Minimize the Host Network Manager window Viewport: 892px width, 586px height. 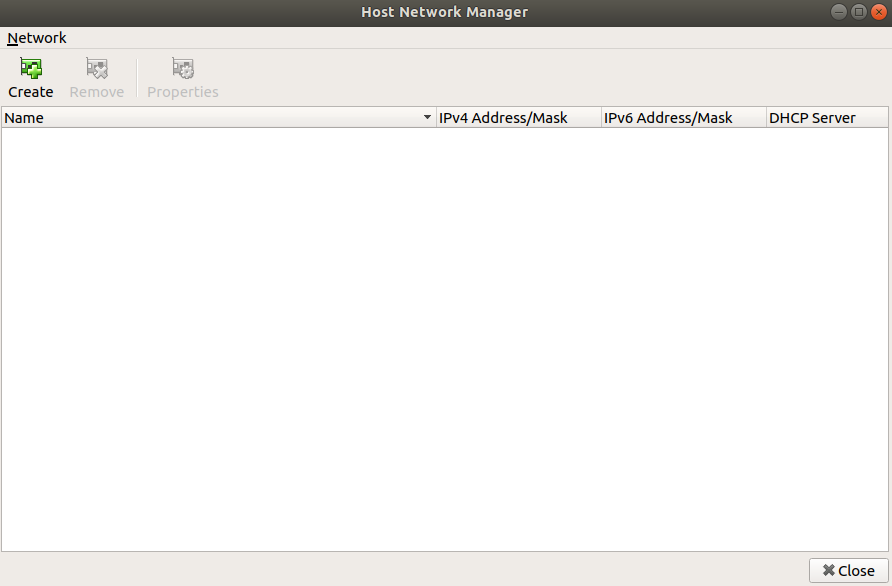[x=839, y=12]
